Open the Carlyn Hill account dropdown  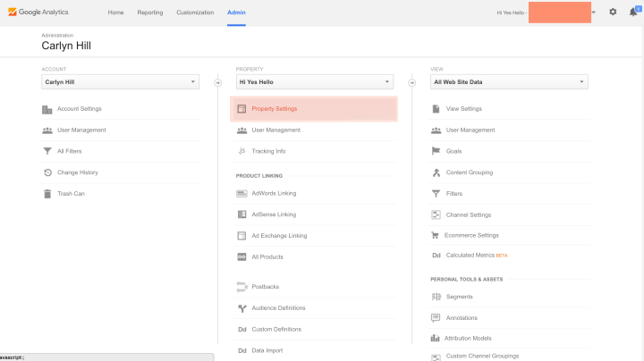coord(121,81)
